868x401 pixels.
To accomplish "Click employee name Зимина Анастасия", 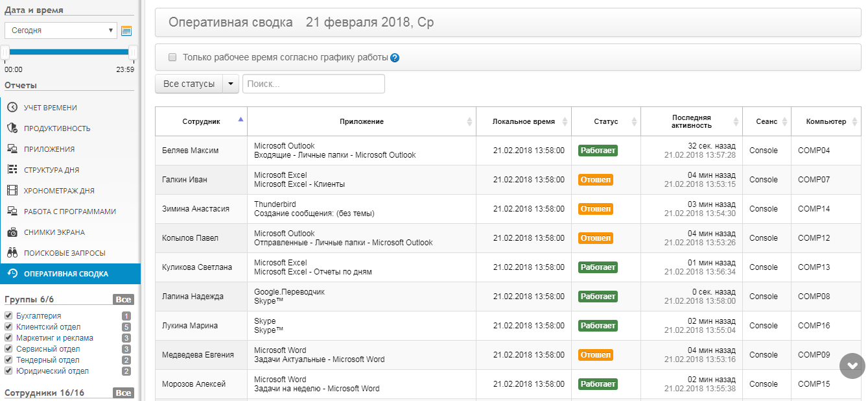I will [x=196, y=209].
